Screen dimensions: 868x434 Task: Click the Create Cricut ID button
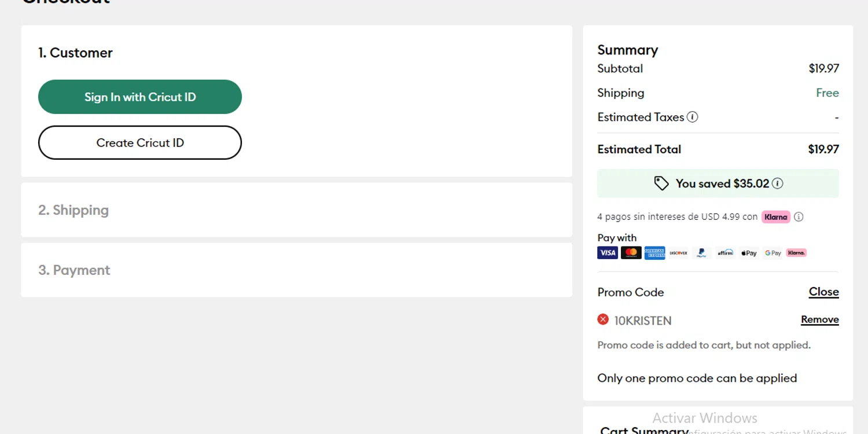coord(140,142)
